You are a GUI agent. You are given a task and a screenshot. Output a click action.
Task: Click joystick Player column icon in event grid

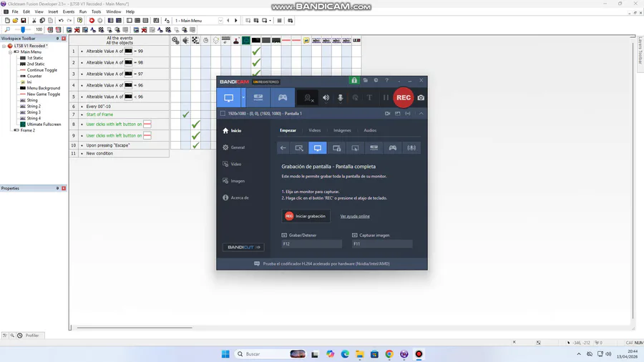pos(235,40)
